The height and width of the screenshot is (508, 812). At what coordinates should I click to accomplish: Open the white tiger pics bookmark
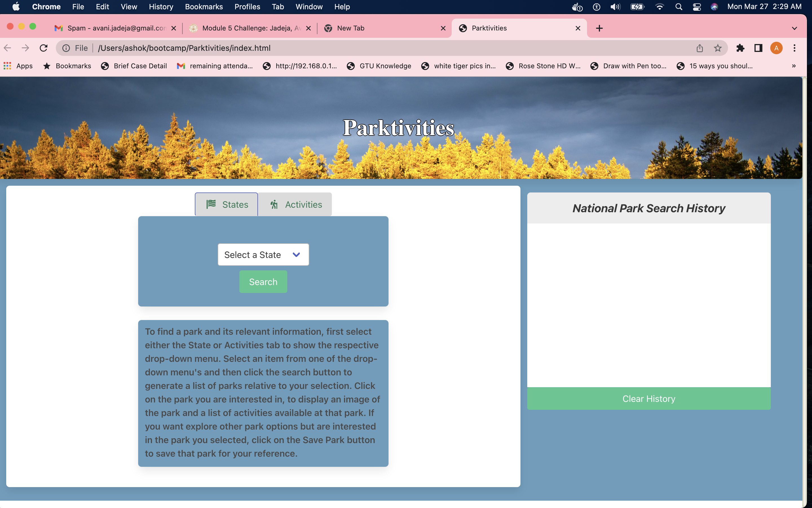[458, 66]
